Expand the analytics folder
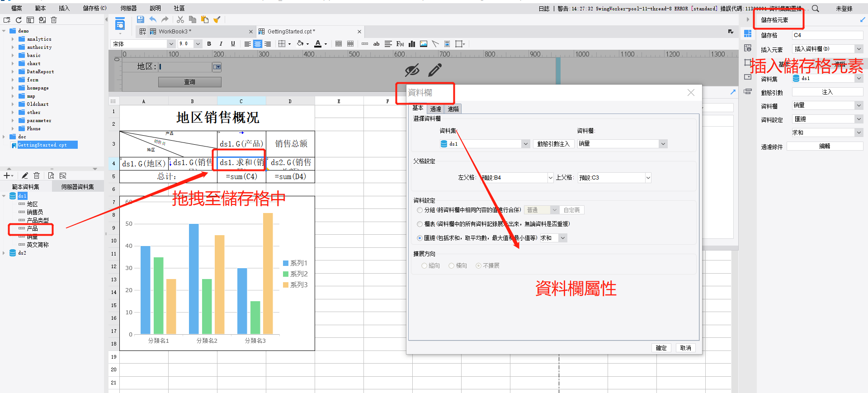 (13, 39)
